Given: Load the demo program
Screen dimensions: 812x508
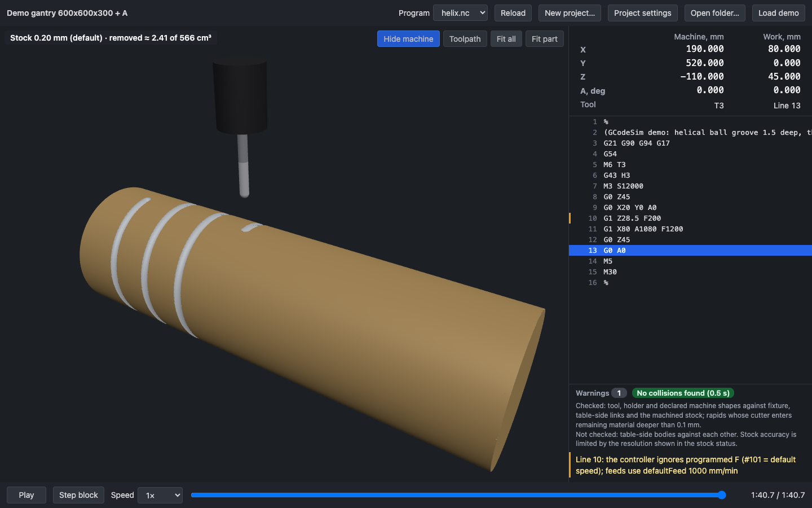Looking at the screenshot, I should 778,13.
